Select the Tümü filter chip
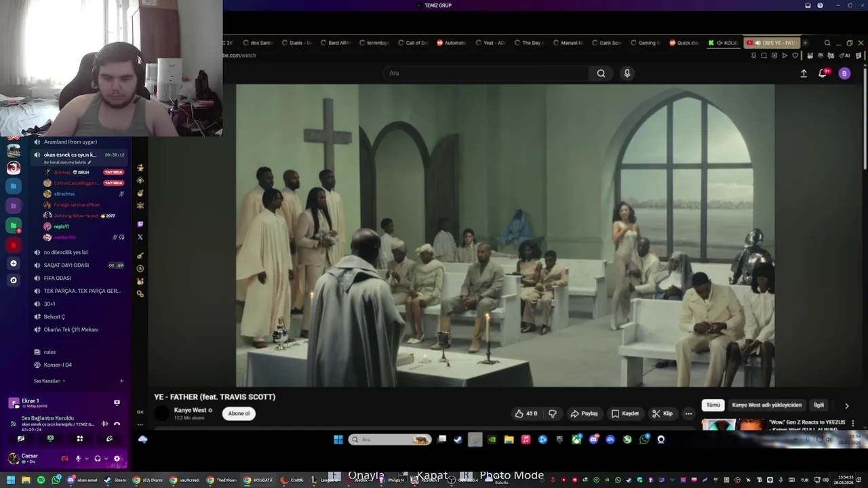 click(x=713, y=405)
